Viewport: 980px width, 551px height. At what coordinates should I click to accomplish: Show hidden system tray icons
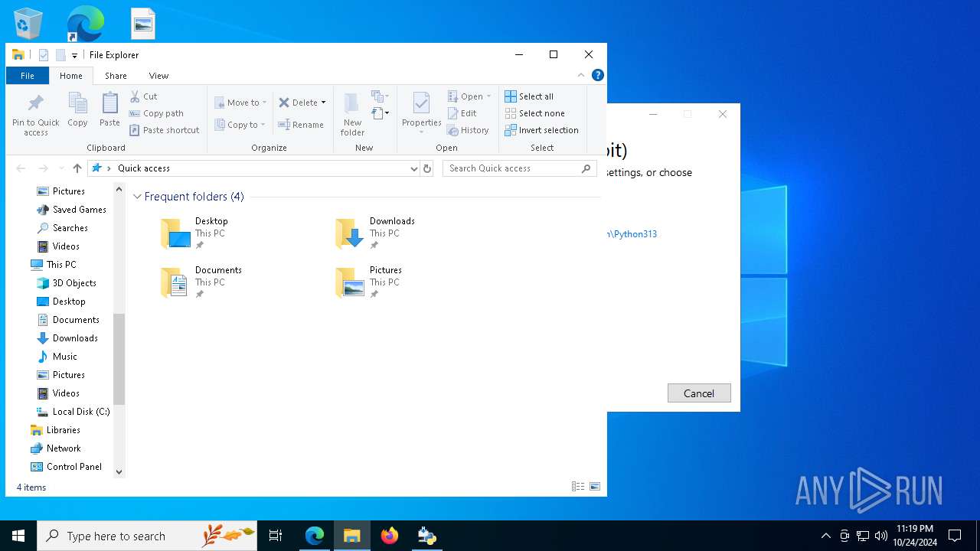[x=825, y=536]
